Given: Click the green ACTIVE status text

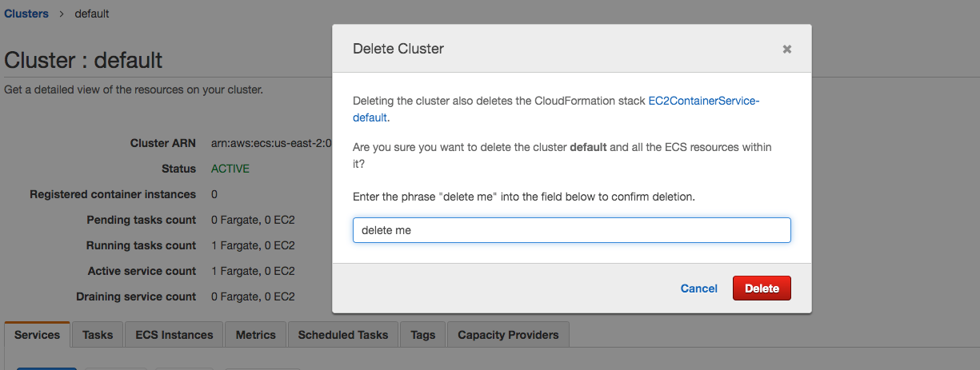Looking at the screenshot, I should (x=230, y=169).
